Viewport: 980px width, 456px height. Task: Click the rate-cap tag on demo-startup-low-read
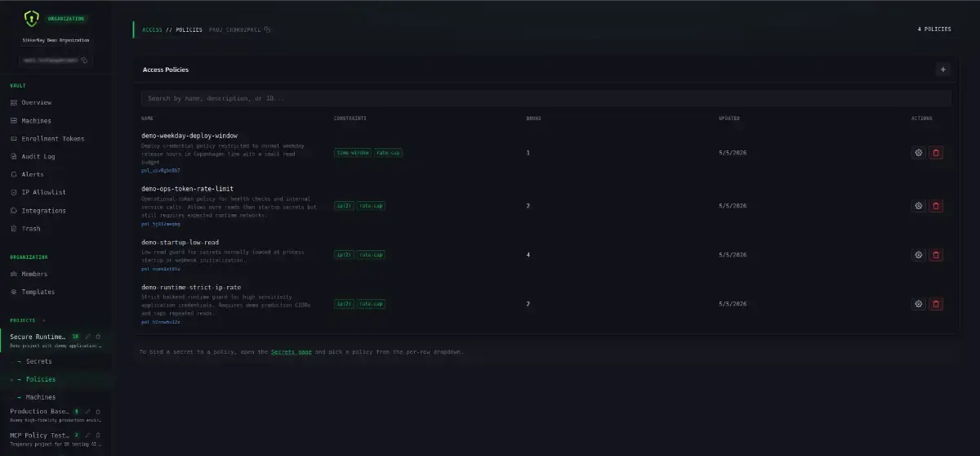point(370,255)
